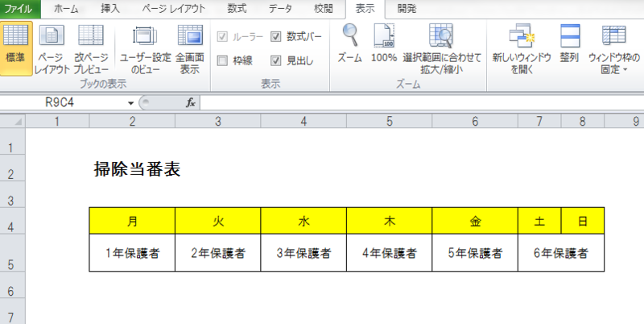This screenshot has height=324, width=644.
Task: Open the ズーム magnifier dialog
Action: [x=349, y=44]
